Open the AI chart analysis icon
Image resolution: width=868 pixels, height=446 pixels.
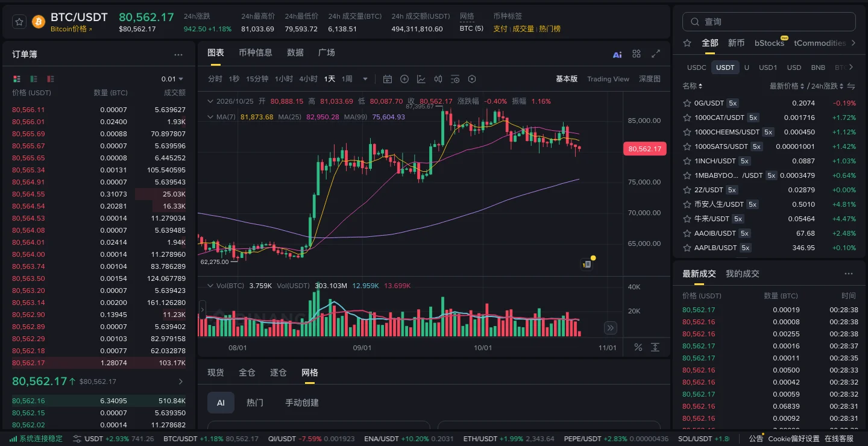[617, 54]
